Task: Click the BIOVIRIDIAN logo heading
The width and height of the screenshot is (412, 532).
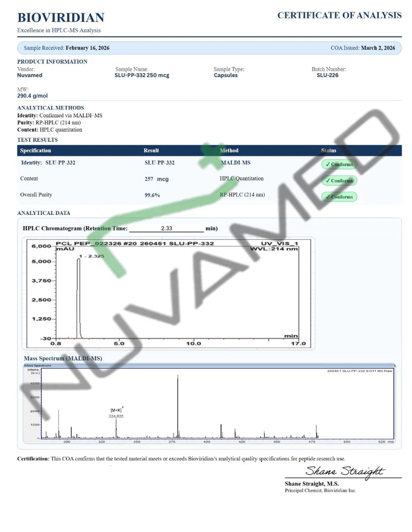Action: point(61,17)
